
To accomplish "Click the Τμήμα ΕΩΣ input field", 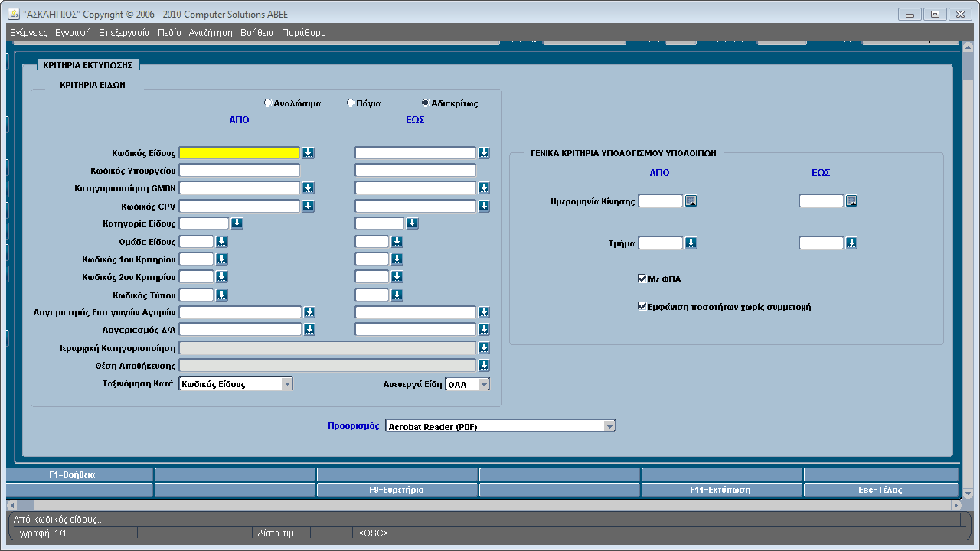I will [822, 243].
